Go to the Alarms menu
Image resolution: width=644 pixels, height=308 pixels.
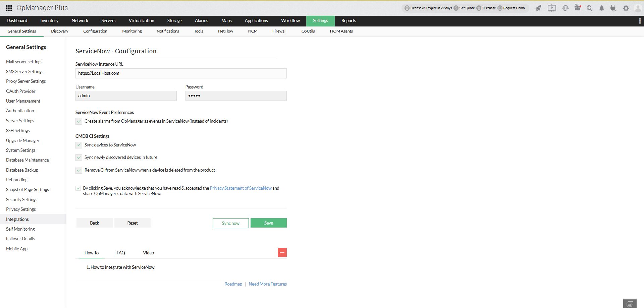coord(202,21)
